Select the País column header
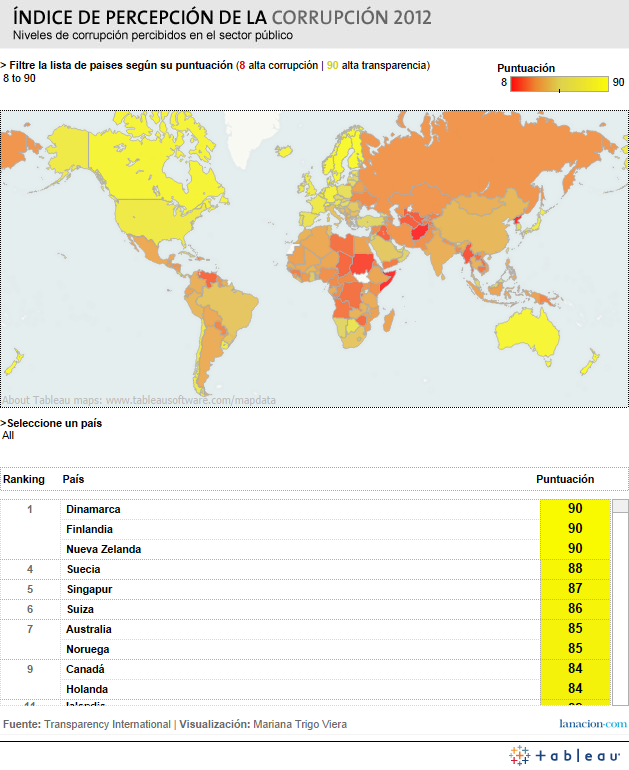The image size is (629, 770). coord(73,479)
